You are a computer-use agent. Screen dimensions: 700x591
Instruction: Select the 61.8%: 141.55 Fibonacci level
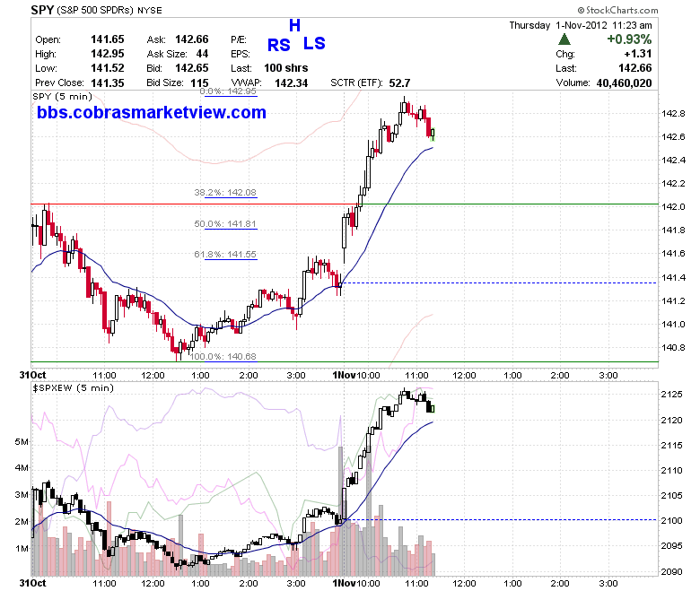tap(225, 255)
